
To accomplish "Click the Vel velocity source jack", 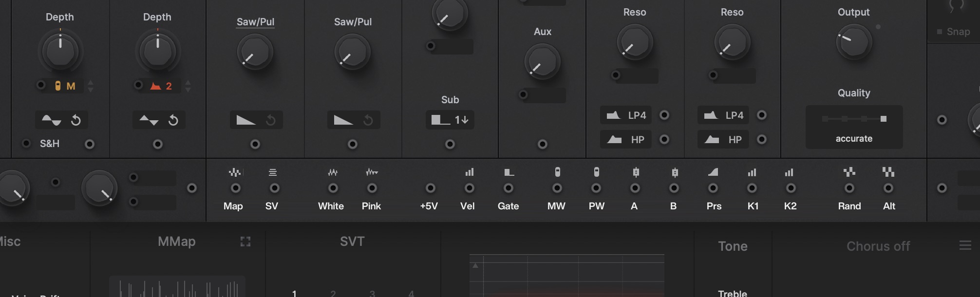I will pyautogui.click(x=470, y=188).
